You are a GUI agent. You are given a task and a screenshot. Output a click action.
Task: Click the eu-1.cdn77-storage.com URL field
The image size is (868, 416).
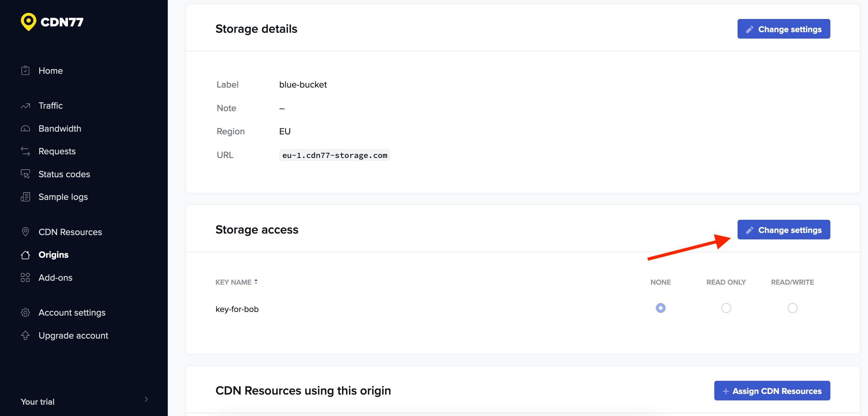[334, 155]
